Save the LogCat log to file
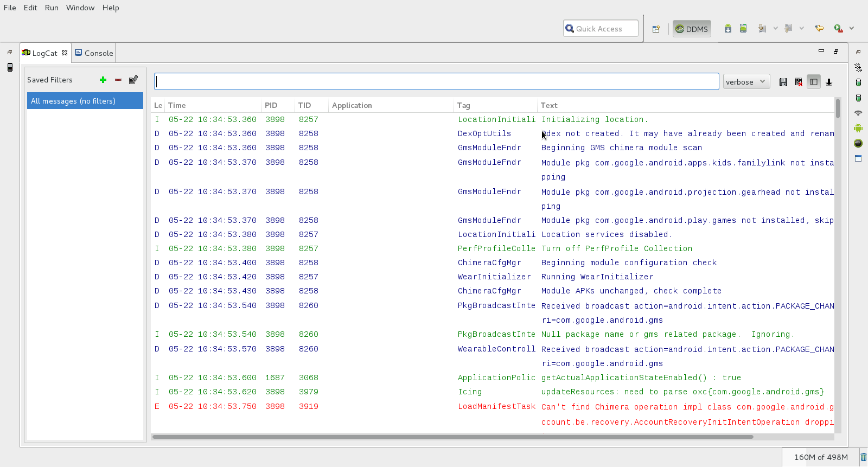This screenshot has height=467, width=868. [x=783, y=82]
